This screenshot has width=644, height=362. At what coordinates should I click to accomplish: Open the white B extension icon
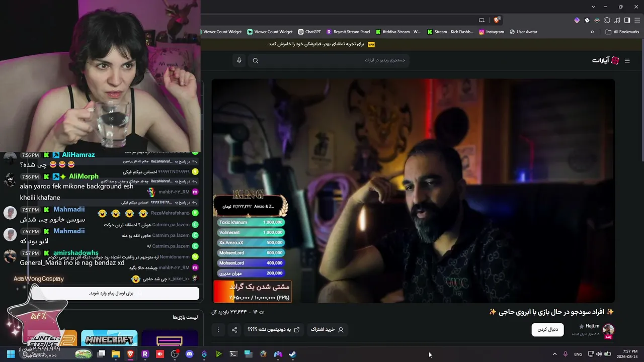click(x=587, y=20)
